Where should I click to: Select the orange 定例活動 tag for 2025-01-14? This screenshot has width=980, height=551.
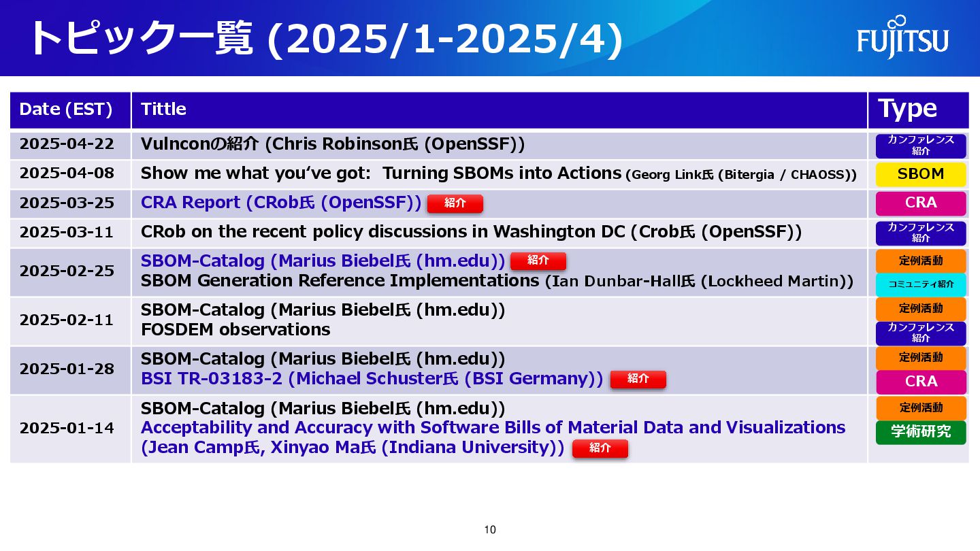[x=921, y=408]
